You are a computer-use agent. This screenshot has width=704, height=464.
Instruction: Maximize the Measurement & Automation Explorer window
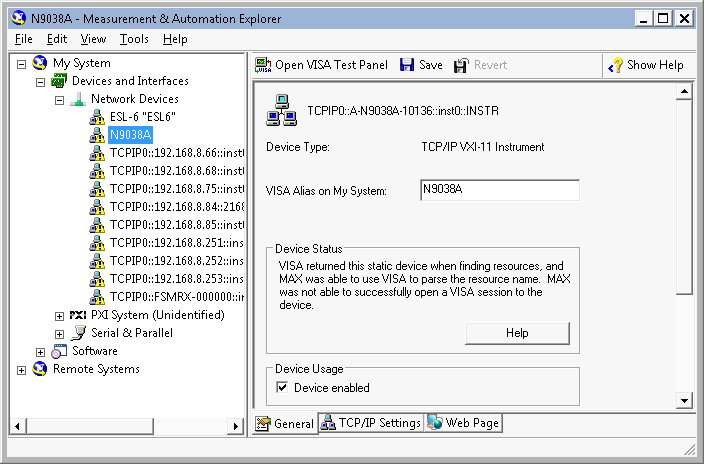664,18
